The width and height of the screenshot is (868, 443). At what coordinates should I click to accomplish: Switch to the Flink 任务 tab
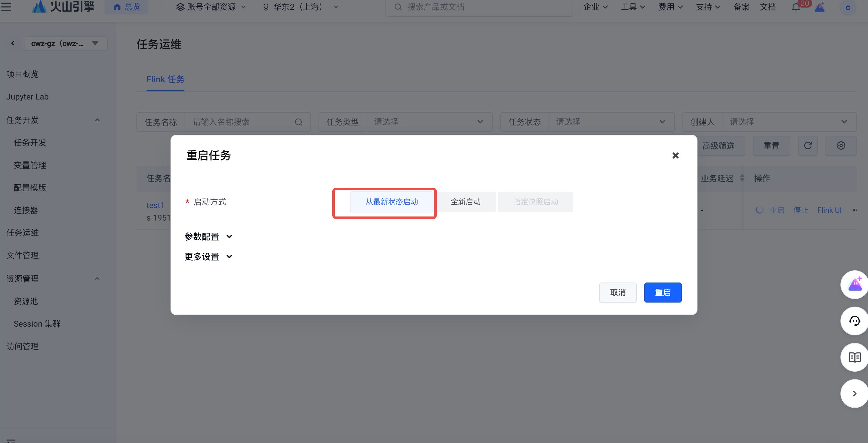165,79
